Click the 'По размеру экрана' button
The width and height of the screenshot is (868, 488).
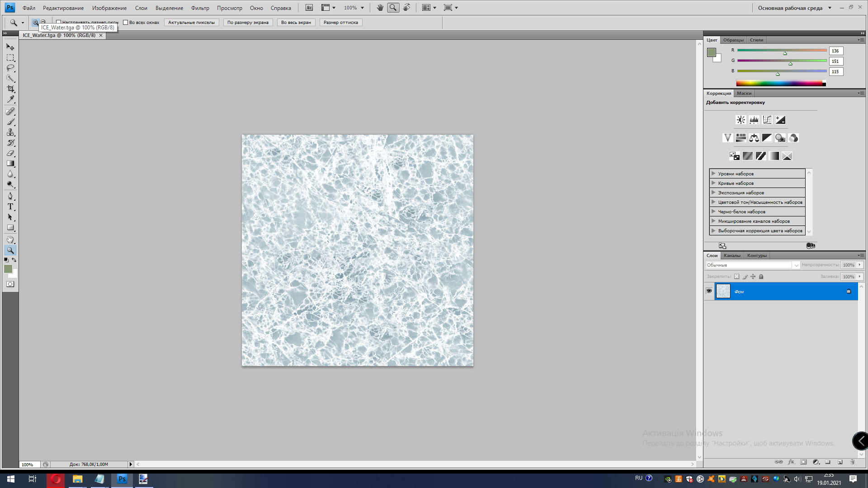248,23
